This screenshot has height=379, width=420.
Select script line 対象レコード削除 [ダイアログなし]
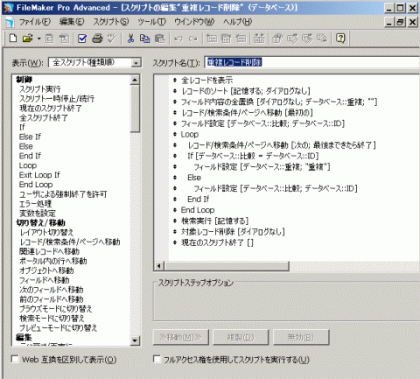coord(233,232)
